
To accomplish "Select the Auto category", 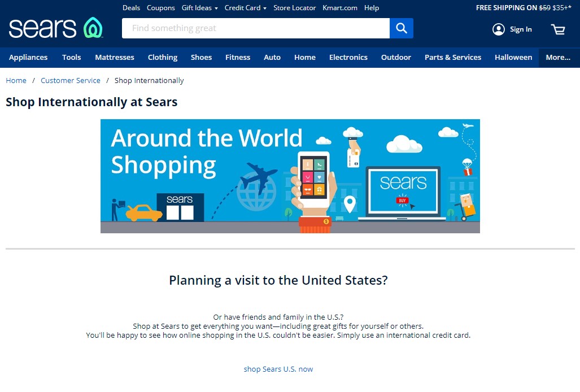I will [x=272, y=57].
